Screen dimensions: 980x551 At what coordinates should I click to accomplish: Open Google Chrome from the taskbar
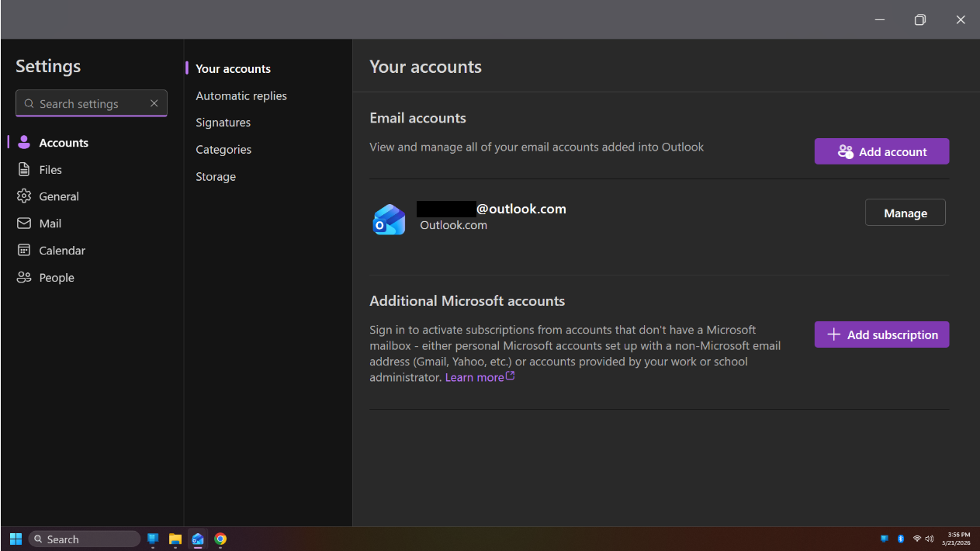(x=220, y=539)
